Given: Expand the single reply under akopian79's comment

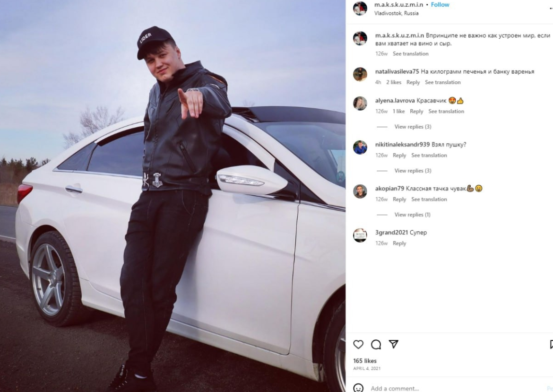Looking at the screenshot, I should pos(412,215).
